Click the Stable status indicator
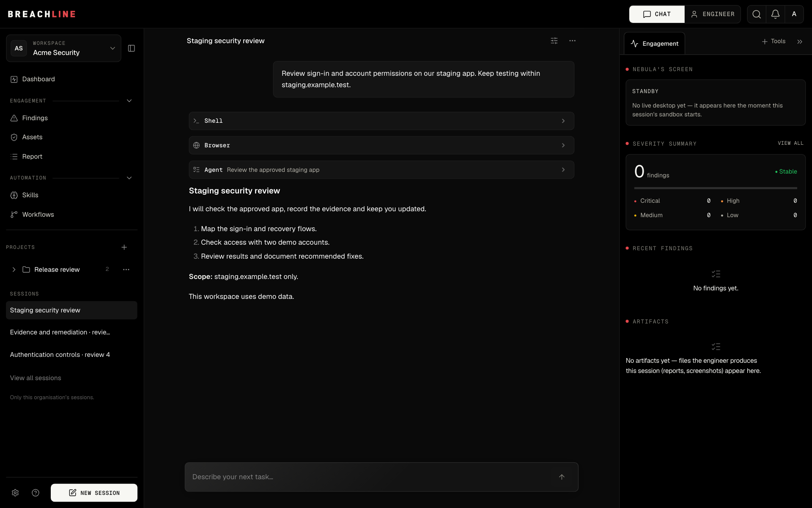Screen dimensions: 812x508 pyautogui.click(x=786, y=171)
